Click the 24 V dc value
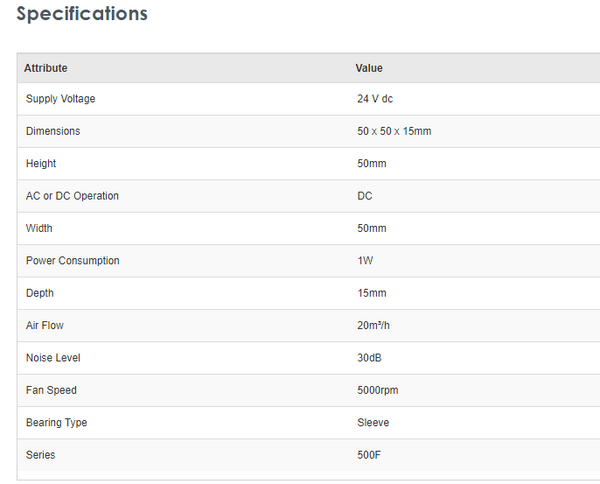Screen dimensions: 600x484 [x=382, y=99]
